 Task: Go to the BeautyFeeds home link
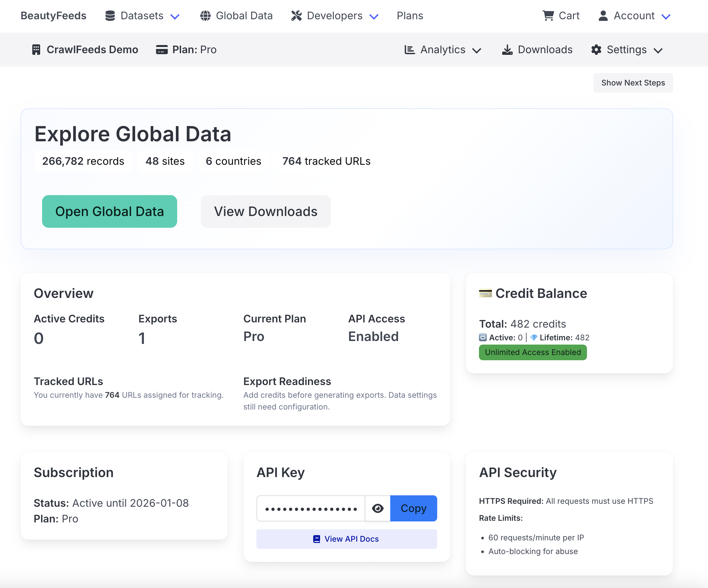[53, 16]
